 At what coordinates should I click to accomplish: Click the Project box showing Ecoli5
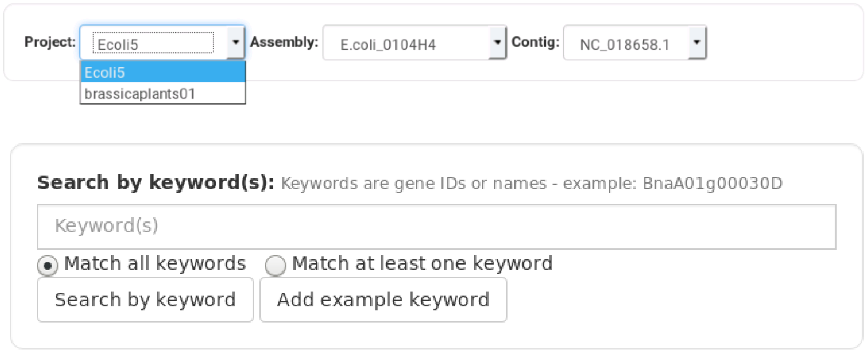[153, 44]
